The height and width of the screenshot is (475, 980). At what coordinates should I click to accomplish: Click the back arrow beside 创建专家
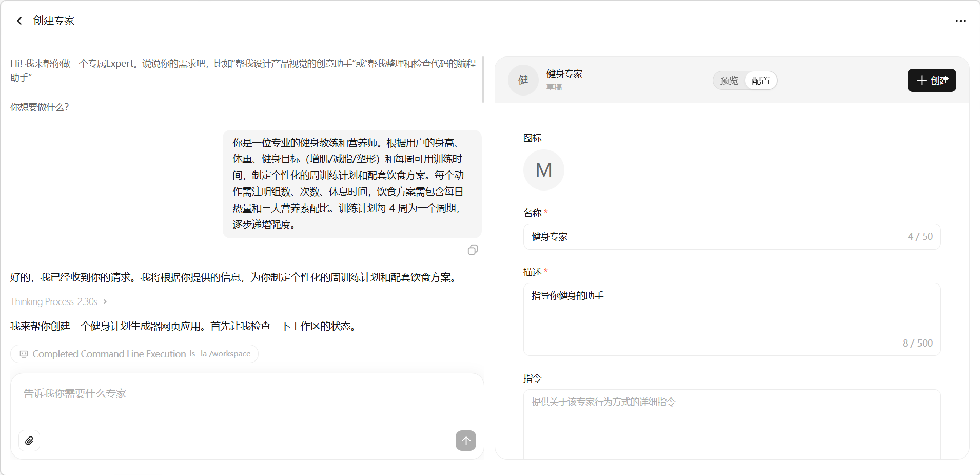pos(19,21)
